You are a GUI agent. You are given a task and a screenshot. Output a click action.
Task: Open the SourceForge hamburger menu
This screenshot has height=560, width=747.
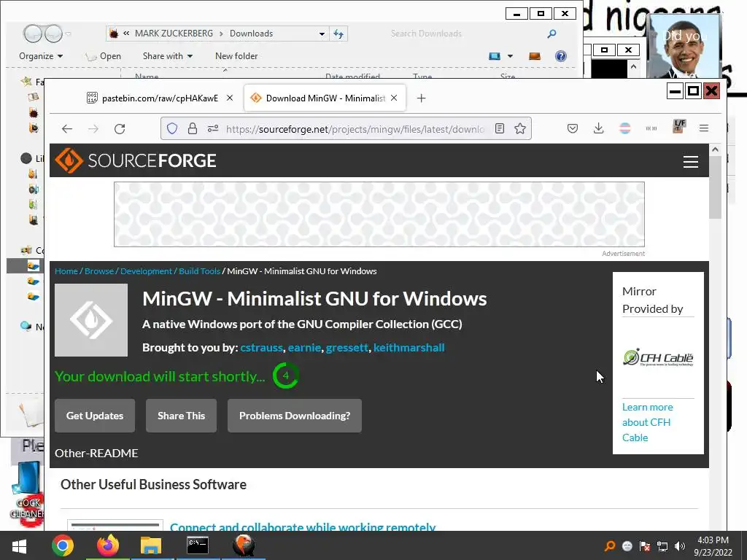tap(691, 162)
